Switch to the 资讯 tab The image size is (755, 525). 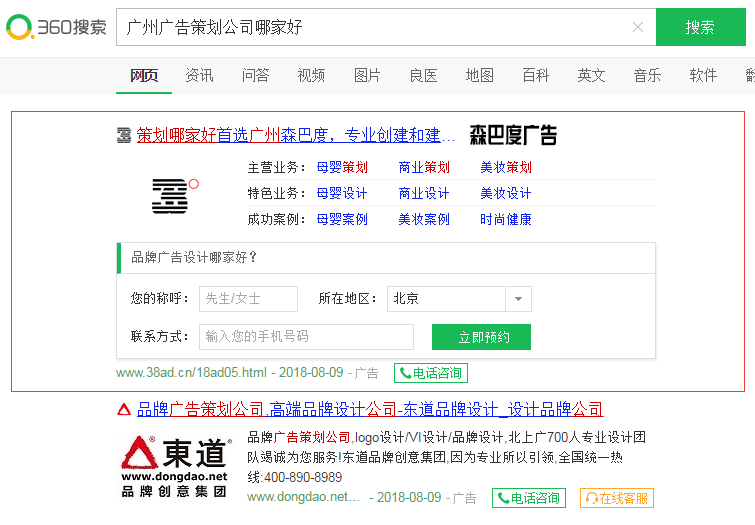(199, 75)
